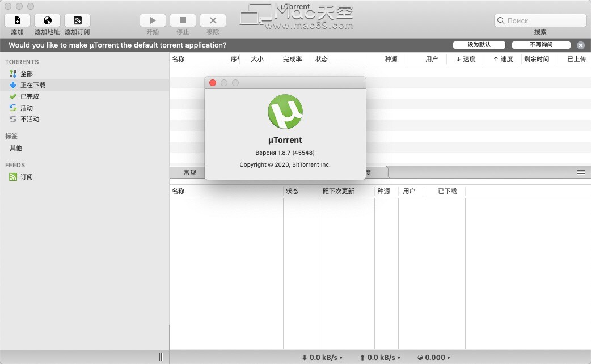Dismiss the default app banner with X
The image size is (591, 364).
[x=580, y=45]
